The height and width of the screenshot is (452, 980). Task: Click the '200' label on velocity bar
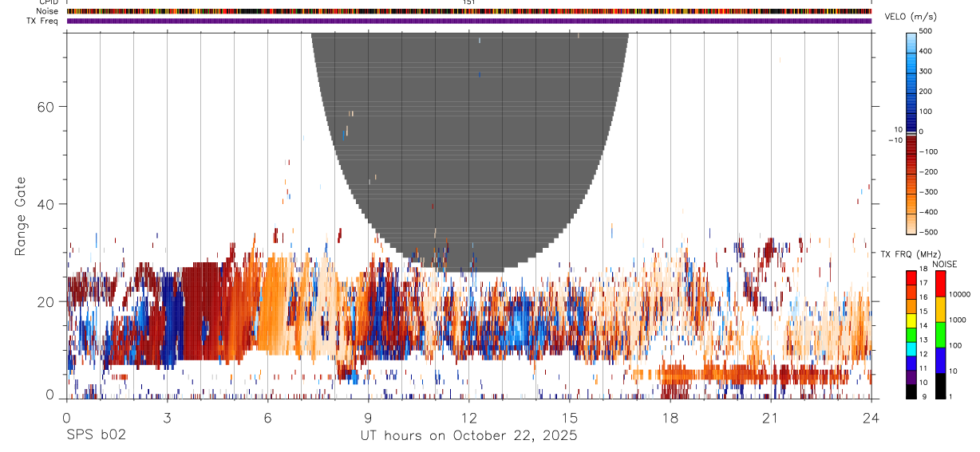click(x=927, y=91)
